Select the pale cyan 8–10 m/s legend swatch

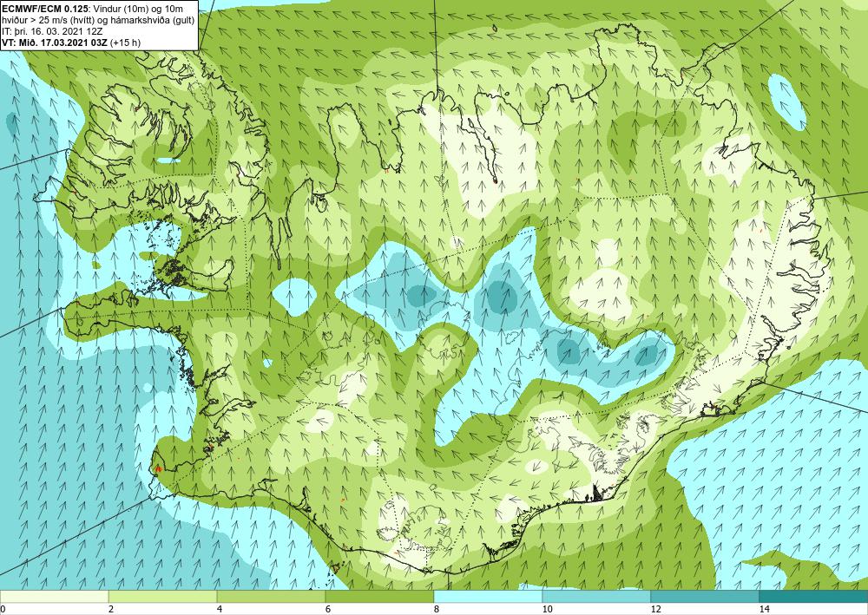488,596
